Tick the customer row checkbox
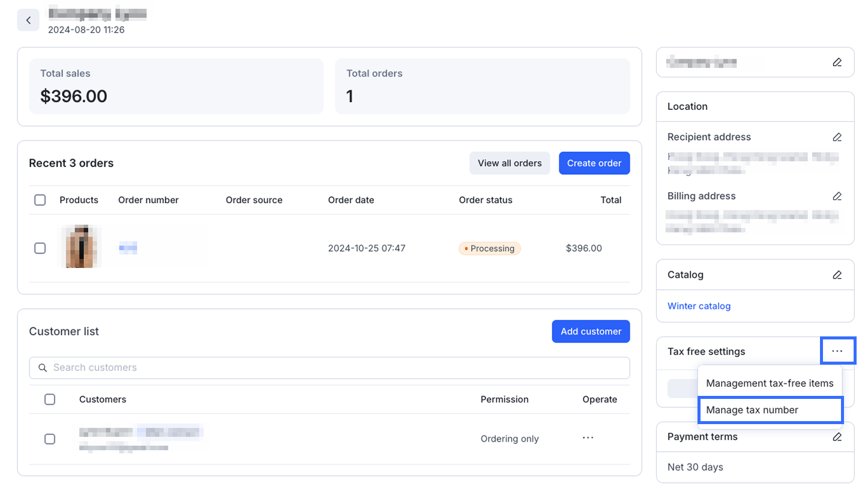The width and height of the screenshot is (868, 492). coord(50,439)
